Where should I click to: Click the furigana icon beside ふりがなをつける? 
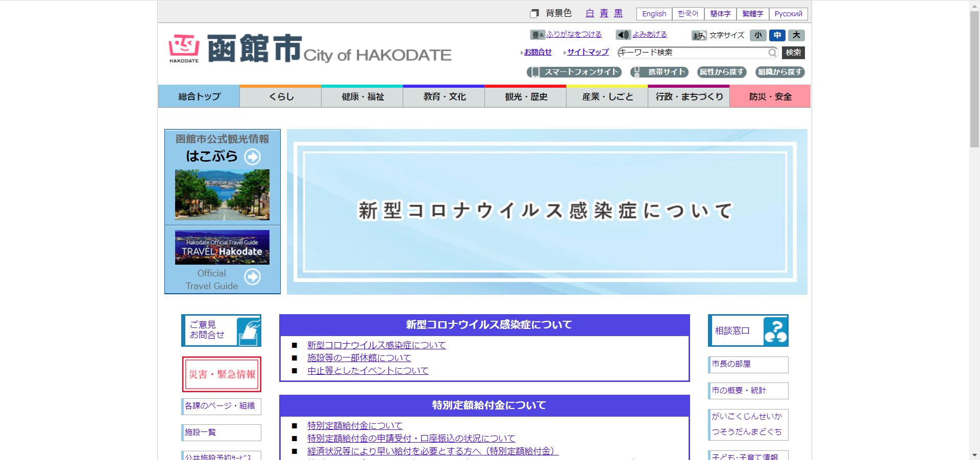537,35
